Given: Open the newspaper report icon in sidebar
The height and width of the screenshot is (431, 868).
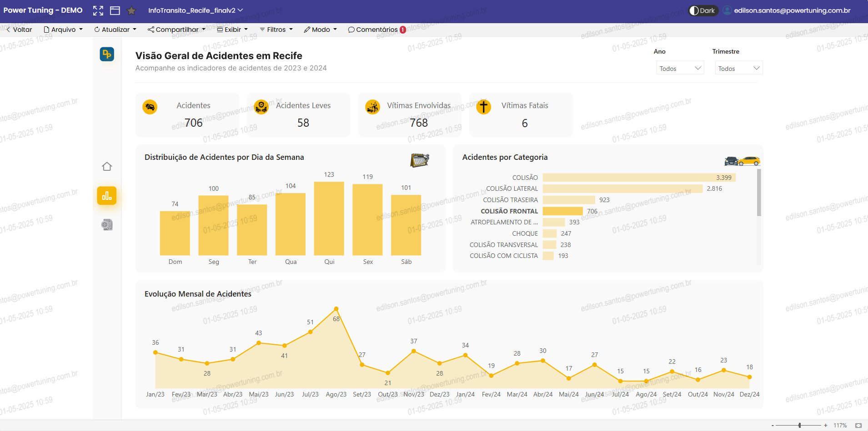Looking at the screenshot, I should pos(107,225).
